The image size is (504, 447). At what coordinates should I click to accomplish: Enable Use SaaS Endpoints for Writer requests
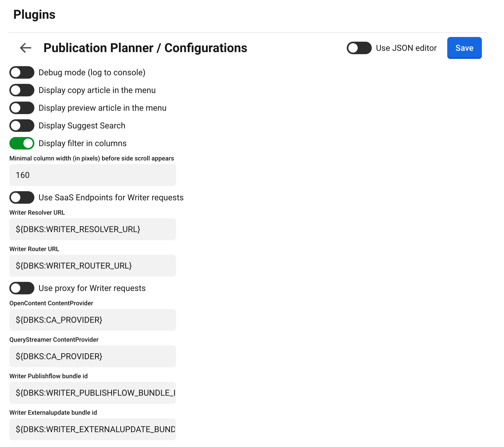[x=22, y=197]
